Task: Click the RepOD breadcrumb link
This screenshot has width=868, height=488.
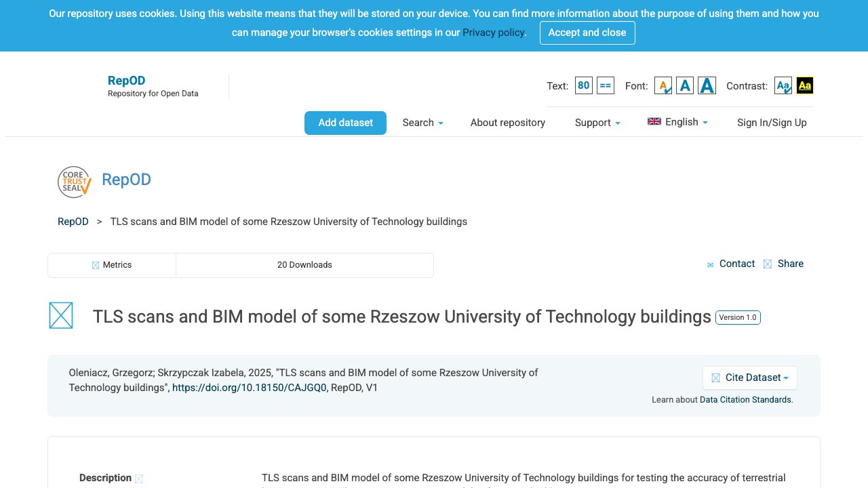Action: (73, 222)
